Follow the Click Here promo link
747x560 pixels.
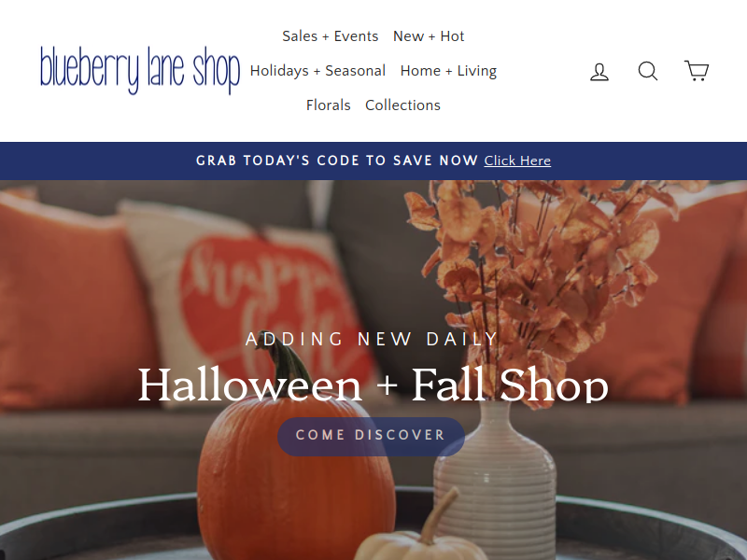click(x=517, y=161)
